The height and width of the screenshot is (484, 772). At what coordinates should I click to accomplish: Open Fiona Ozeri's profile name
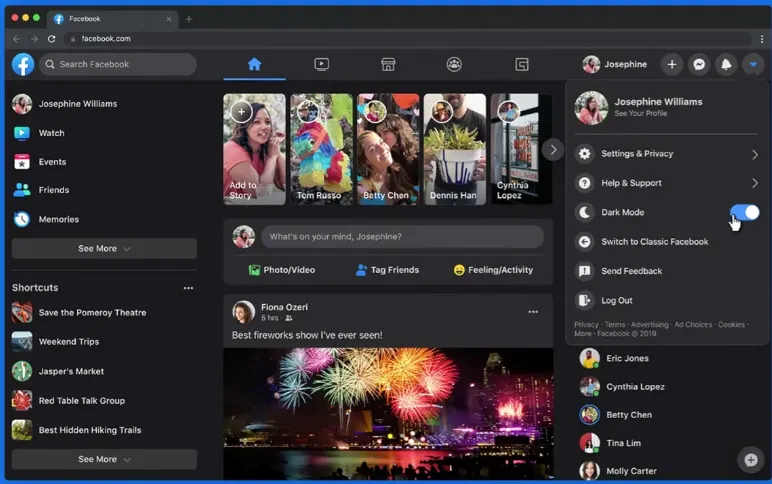[284, 307]
